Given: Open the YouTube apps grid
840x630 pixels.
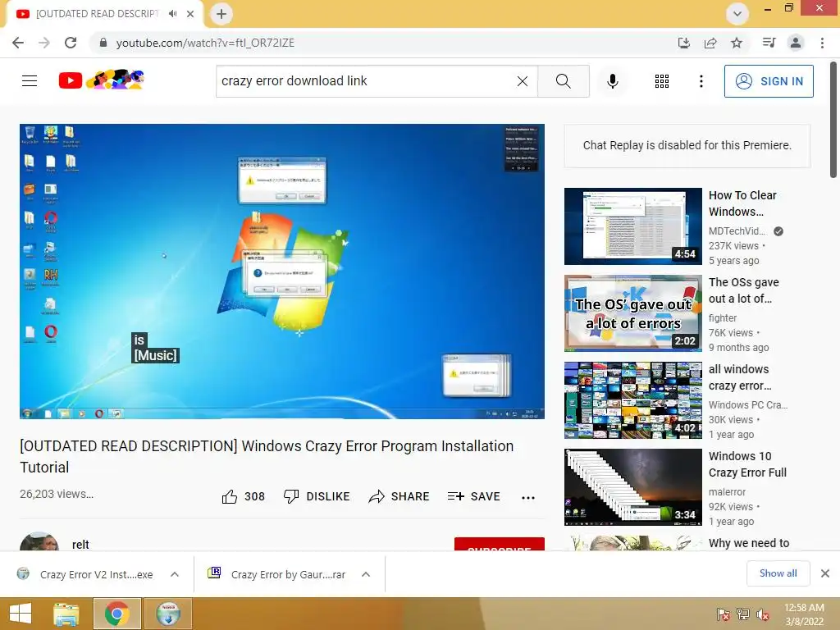Looking at the screenshot, I should point(662,81).
